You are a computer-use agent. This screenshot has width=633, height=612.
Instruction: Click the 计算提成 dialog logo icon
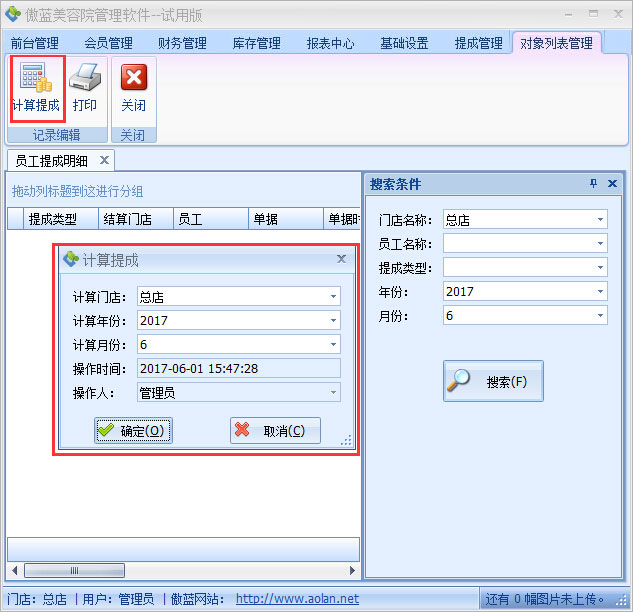[x=71, y=259]
